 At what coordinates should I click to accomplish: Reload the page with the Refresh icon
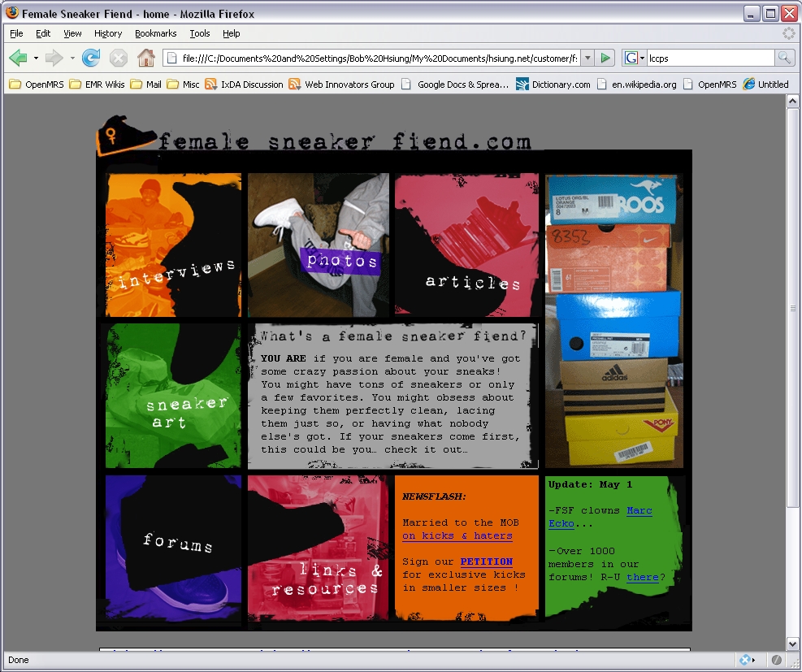coord(91,58)
